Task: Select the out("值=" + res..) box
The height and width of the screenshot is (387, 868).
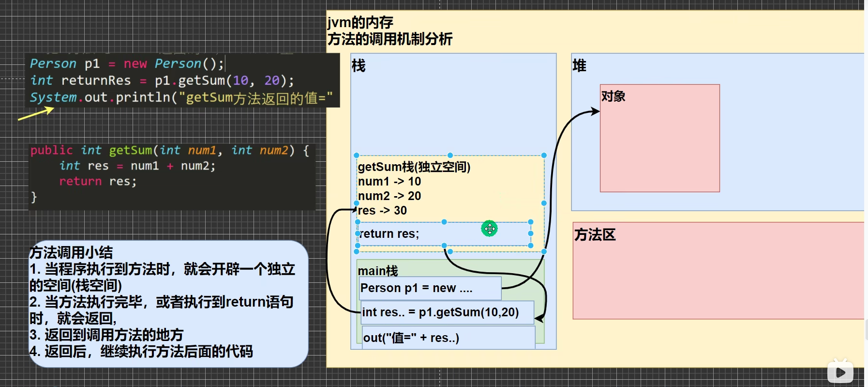Action: (449, 338)
